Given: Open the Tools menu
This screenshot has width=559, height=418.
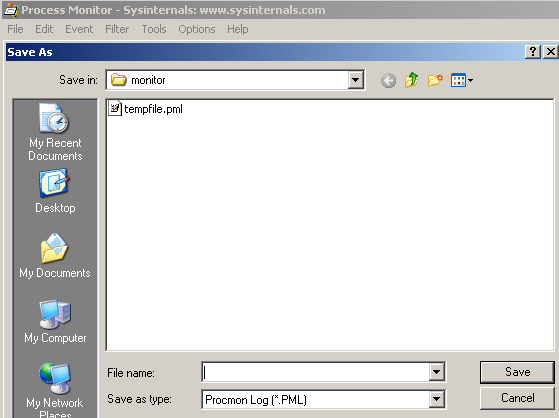Looking at the screenshot, I should [x=154, y=29].
